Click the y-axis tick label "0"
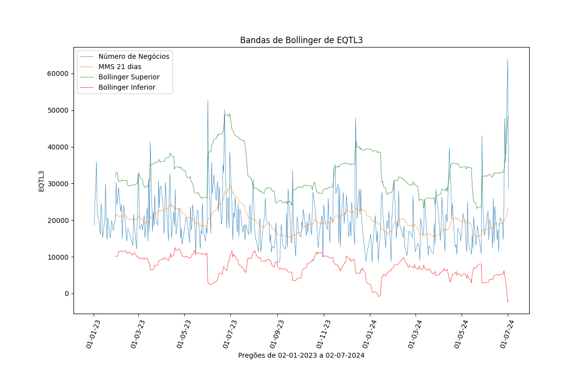 point(66,294)
